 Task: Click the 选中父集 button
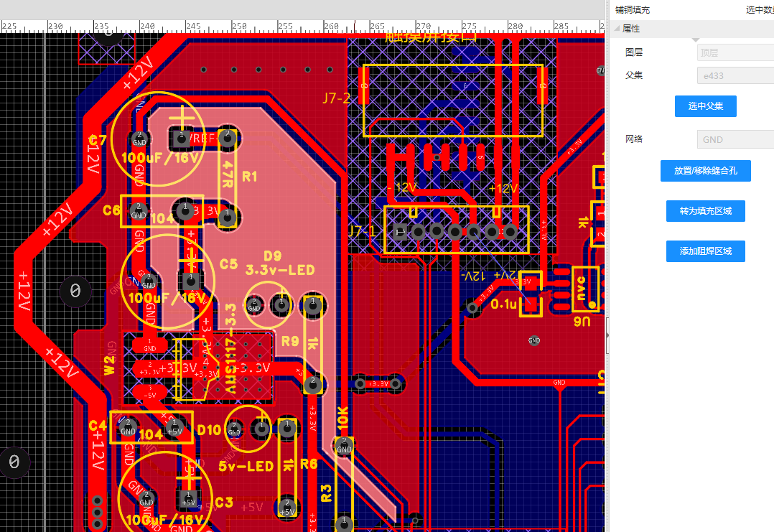[705, 106]
